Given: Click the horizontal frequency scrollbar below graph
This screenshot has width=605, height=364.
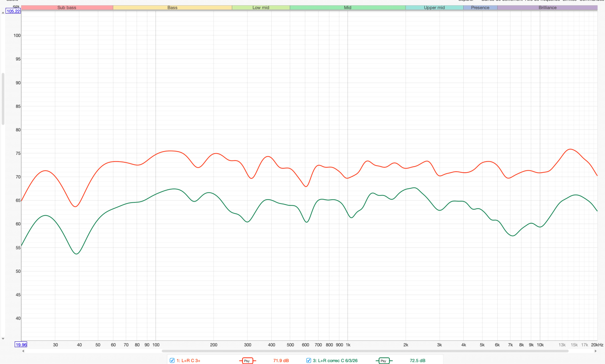Looking at the screenshot, I should click(378, 351).
